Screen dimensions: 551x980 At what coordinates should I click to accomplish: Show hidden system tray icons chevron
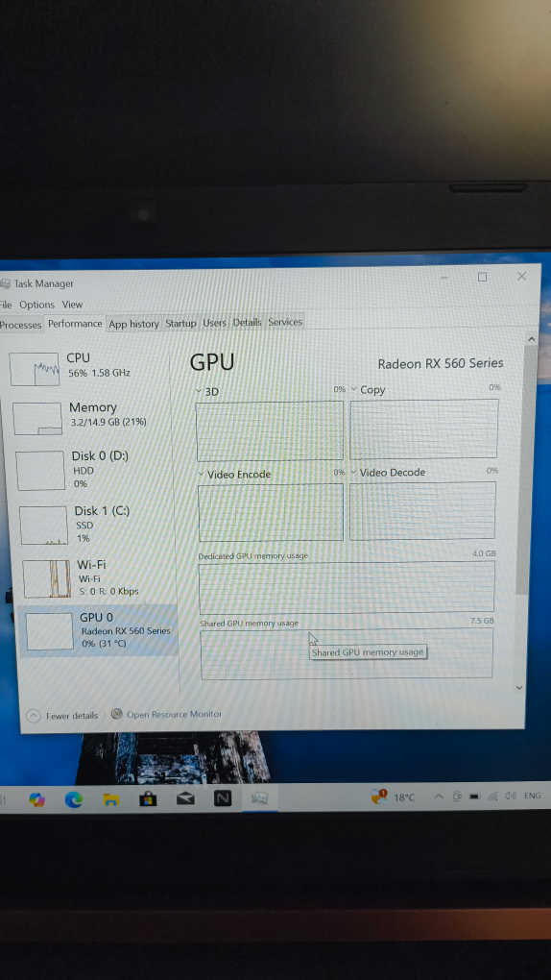[x=439, y=796]
